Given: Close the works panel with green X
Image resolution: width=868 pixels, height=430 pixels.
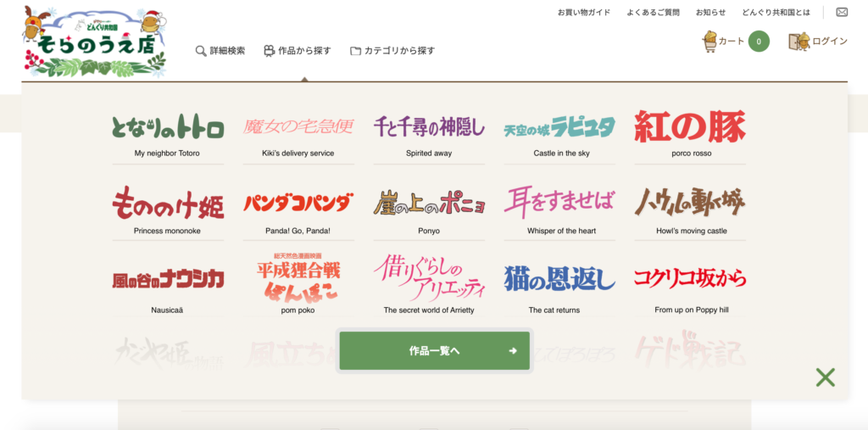Looking at the screenshot, I should click(x=825, y=377).
